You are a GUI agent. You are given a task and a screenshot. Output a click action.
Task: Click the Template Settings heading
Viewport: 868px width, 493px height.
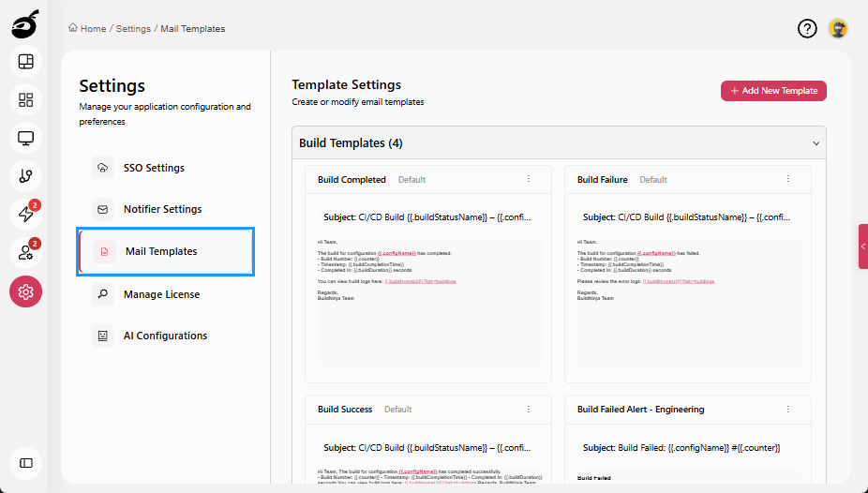(347, 84)
